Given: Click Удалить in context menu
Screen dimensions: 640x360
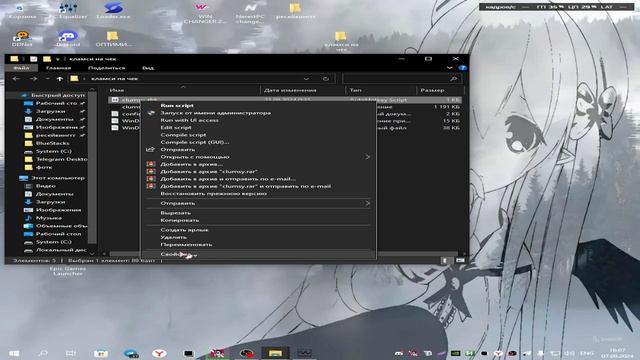Looking at the screenshot, I should point(173,237).
